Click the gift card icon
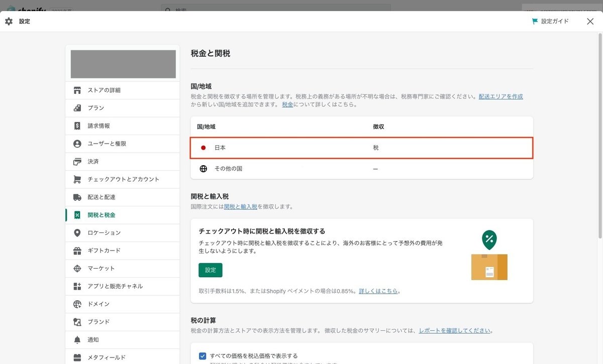This screenshot has width=603, height=364. [77, 251]
